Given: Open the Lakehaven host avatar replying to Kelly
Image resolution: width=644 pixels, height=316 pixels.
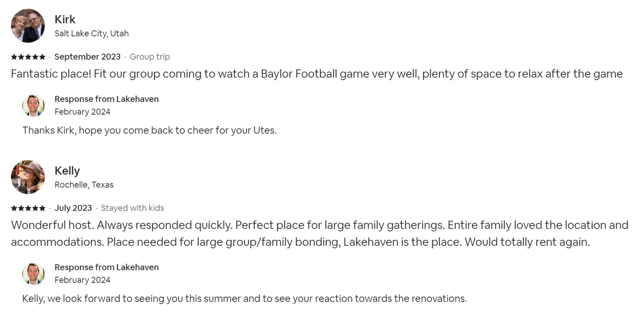Looking at the screenshot, I should point(33,274).
